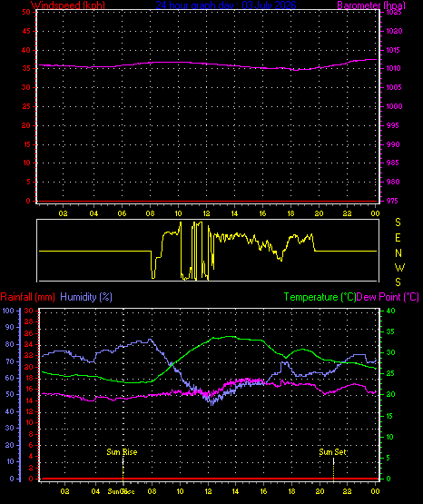The image size is (423, 504).
Task: Click humidity axis value "70"
Action: [10, 362]
